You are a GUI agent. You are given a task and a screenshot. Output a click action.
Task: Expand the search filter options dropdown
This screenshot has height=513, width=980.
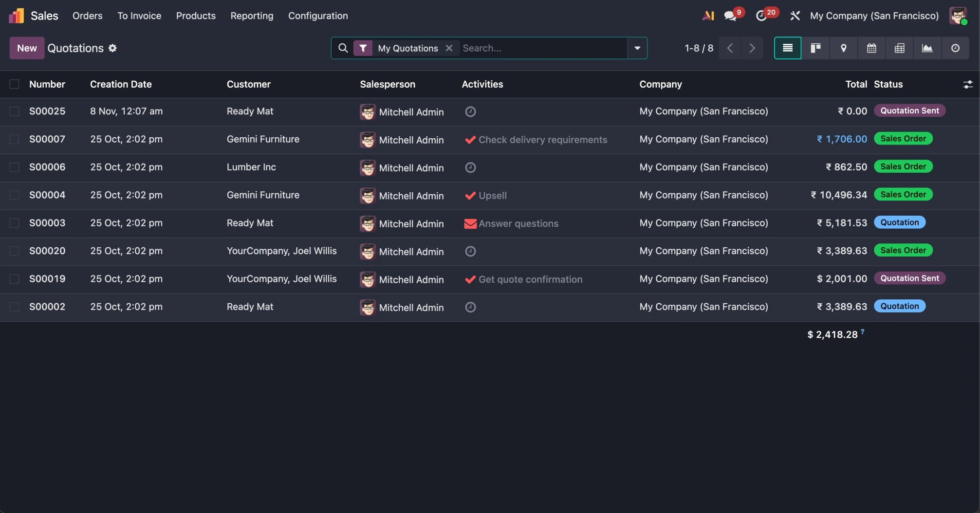coord(637,48)
